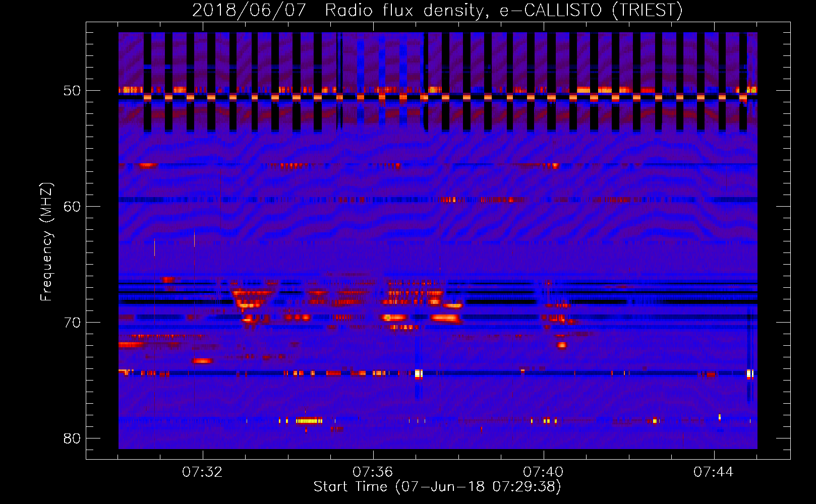Select the Start Time axis caption
The image size is (816, 504).
(x=437, y=487)
